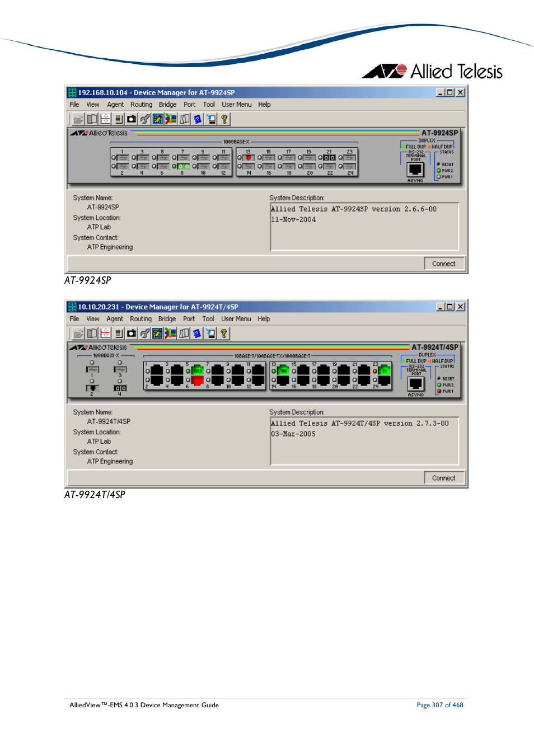The height and width of the screenshot is (756, 534).
Task: Click the red-lined grid icon in AT-9924SP toolbar
Action: (105, 119)
